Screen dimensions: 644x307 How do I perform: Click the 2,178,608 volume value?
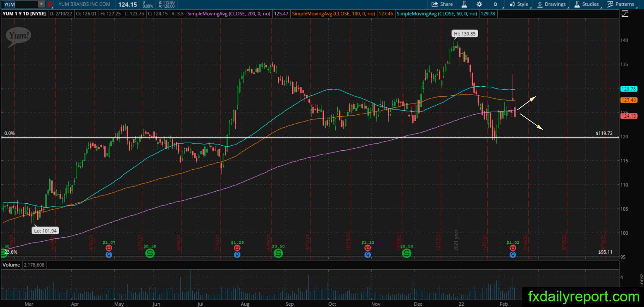pyautogui.click(x=34, y=265)
